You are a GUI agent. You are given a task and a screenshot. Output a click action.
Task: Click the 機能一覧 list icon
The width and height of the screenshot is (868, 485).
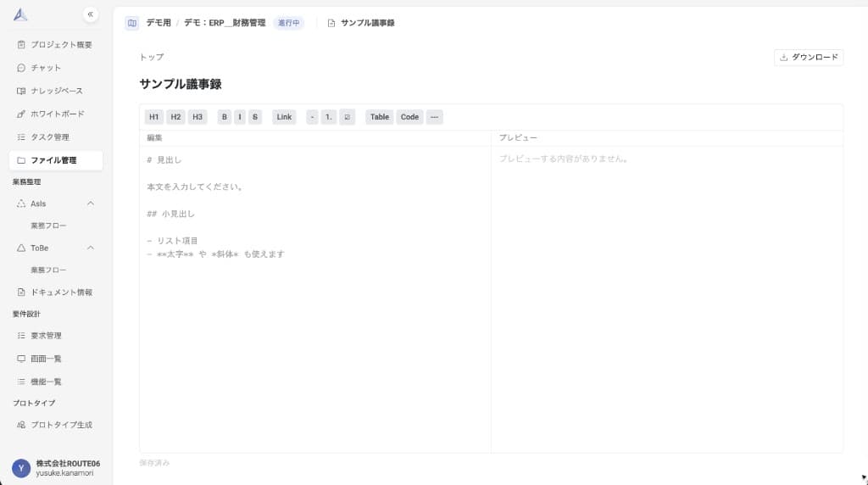click(21, 382)
